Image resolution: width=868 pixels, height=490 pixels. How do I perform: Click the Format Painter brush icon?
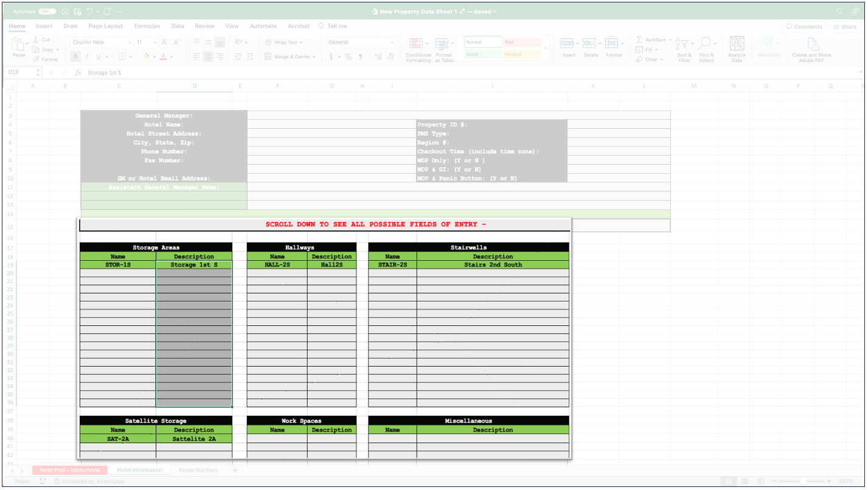coord(36,60)
